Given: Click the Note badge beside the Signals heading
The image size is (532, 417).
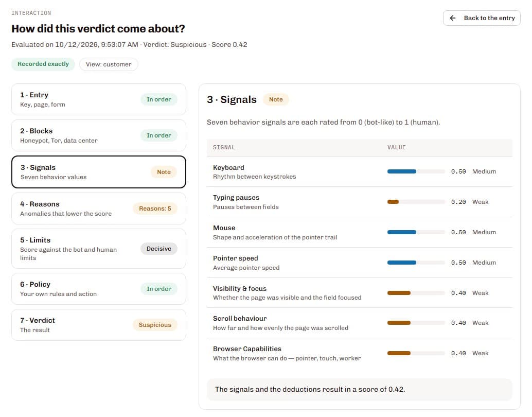Looking at the screenshot, I should click(276, 99).
